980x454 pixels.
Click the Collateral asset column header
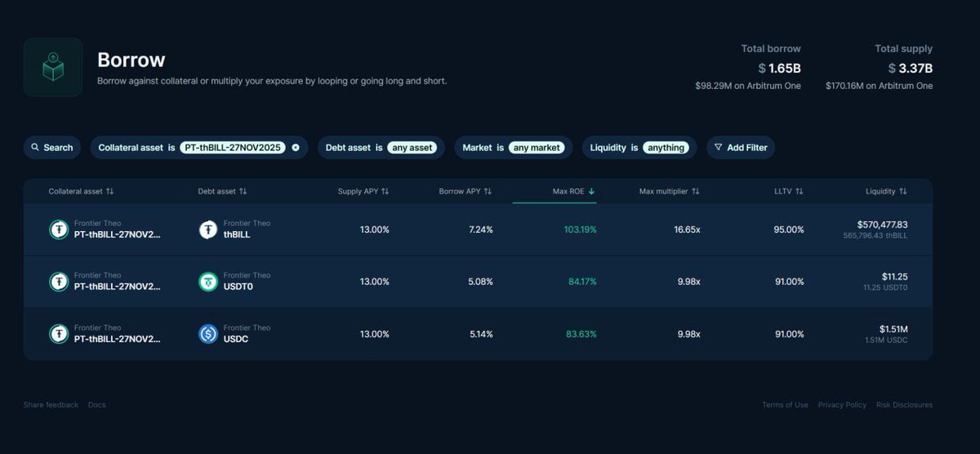pos(81,191)
